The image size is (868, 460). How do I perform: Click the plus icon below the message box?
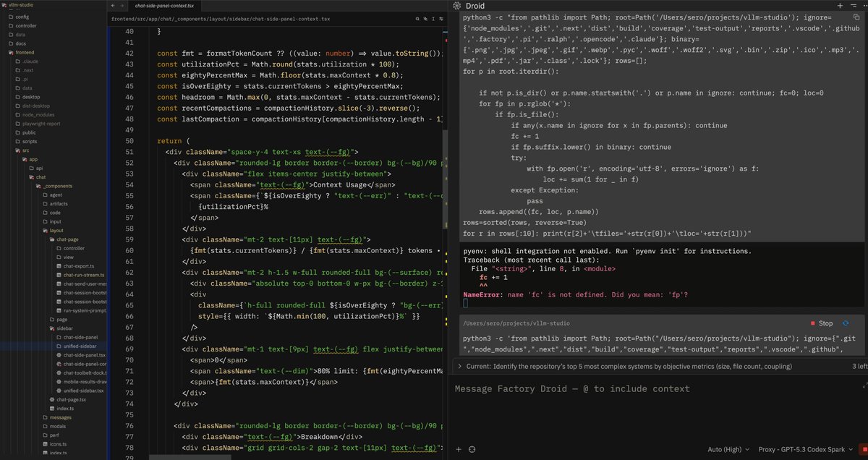pyautogui.click(x=459, y=449)
